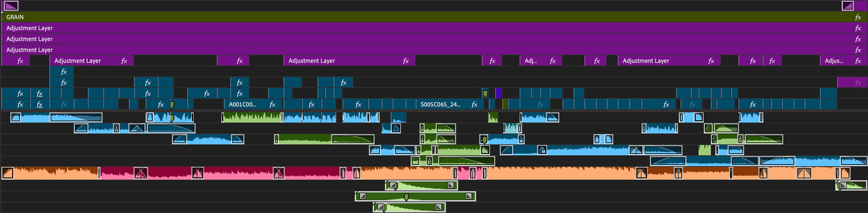The height and width of the screenshot is (213, 868).
Task: Click the marker on the blue audio clip under the video marker
Action: (x=484, y=139)
